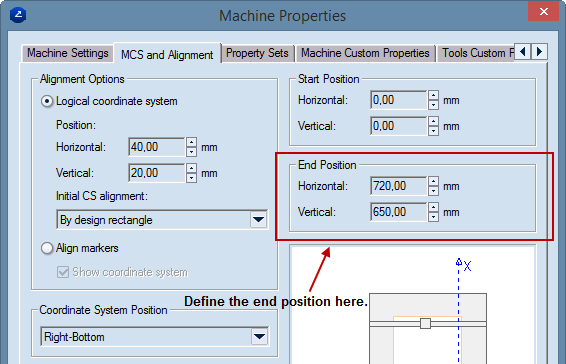Click the machine head square in the preview
The image size is (566, 364).
[426, 323]
